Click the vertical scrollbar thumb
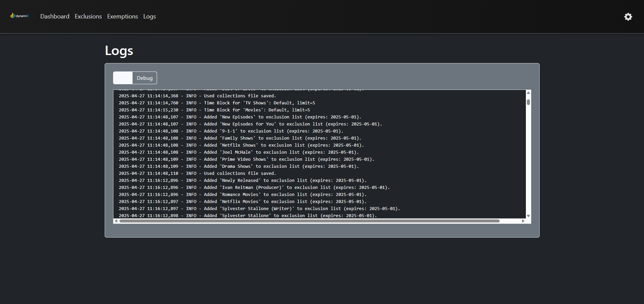The width and height of the screenshot is (644, 304). tap(528, 102)
